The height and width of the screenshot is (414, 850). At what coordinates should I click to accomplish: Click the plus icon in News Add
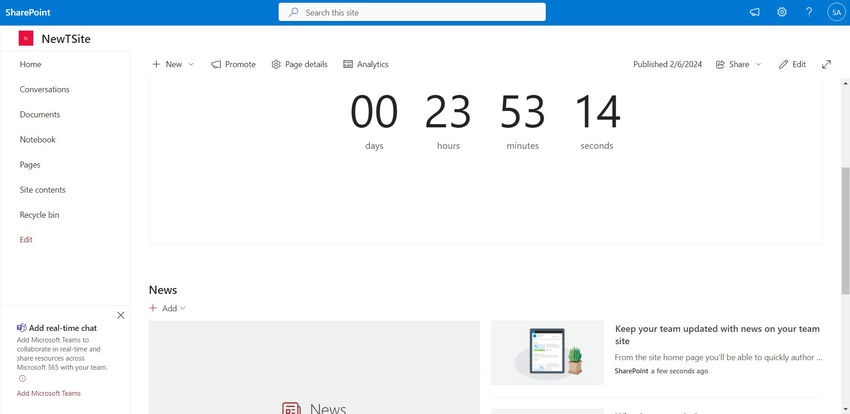(153, 308)
